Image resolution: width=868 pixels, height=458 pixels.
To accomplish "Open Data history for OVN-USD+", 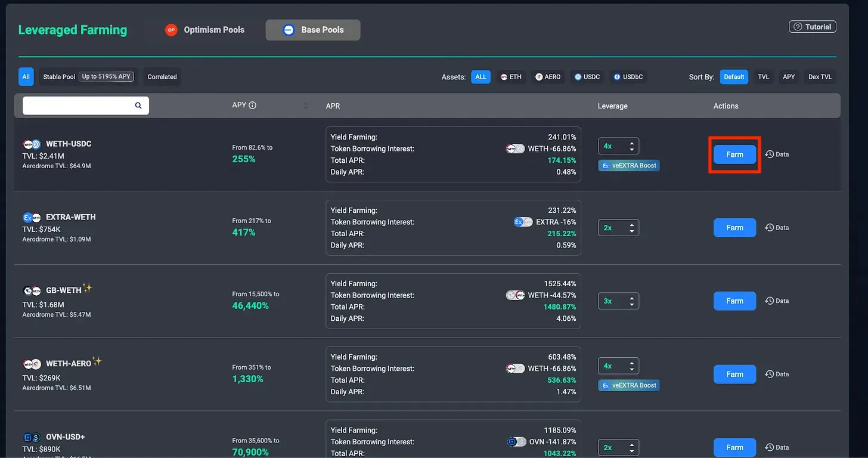I will click(777, 448).
